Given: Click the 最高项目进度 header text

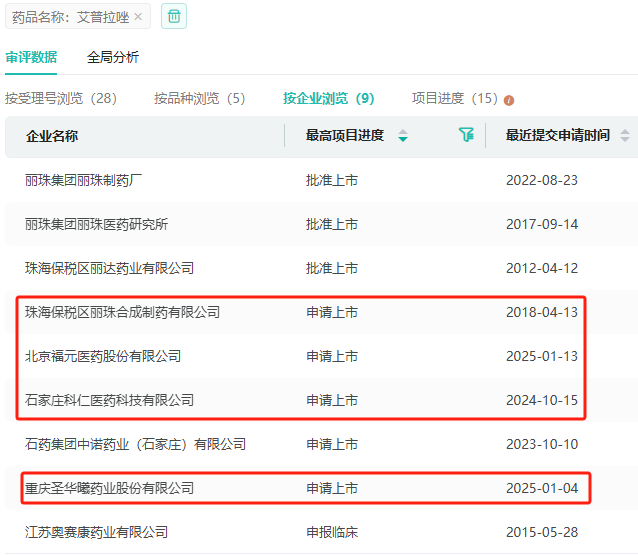Looking at the screenshot, I should (x=345, y=135).
